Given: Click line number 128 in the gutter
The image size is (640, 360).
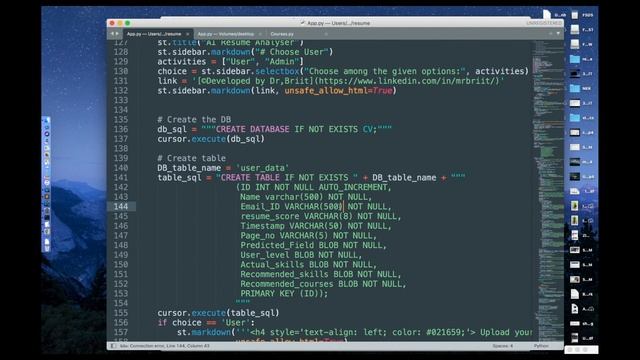Looking at the screenshot, I should coord(121,52).
